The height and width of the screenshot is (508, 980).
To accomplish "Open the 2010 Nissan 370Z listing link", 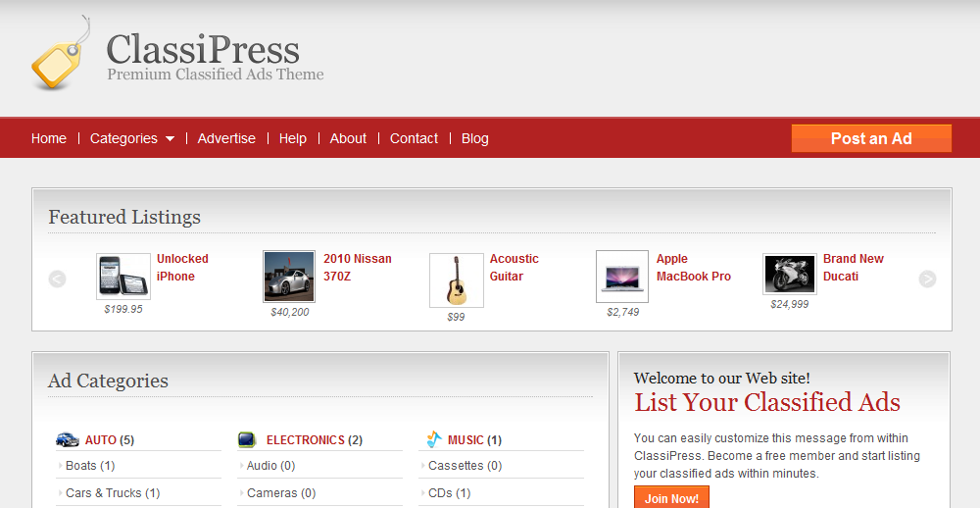I will coord(358,267).
